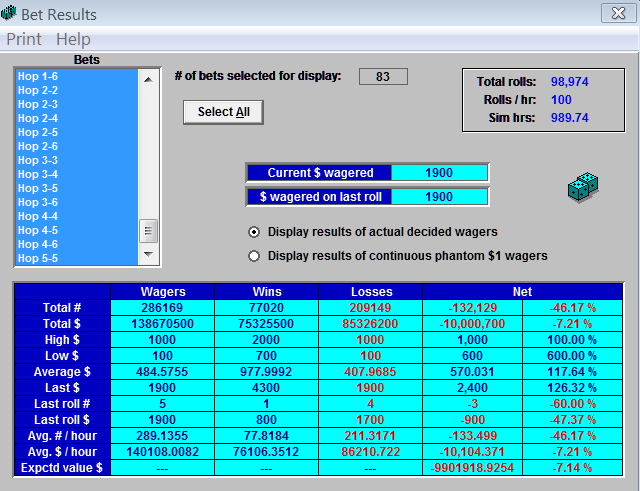
Task: Click the Wagers column header
Action: [162, 292]
